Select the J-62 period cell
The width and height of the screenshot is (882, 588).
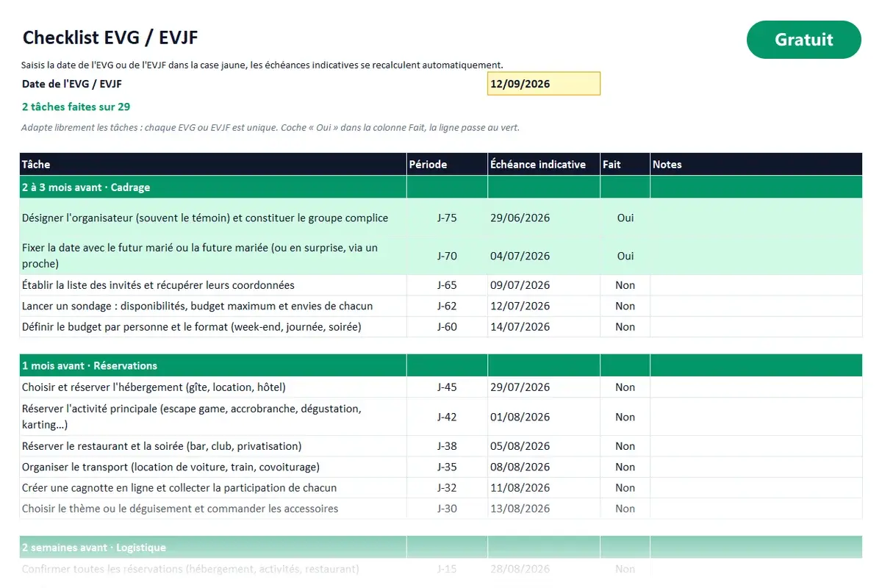tap(447, 306)
